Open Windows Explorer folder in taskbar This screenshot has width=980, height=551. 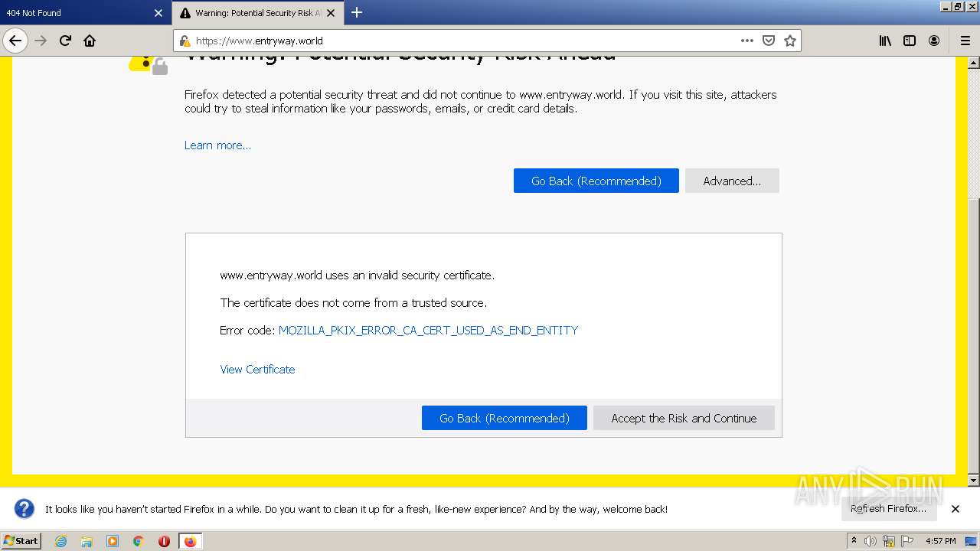tap(87, 541)
